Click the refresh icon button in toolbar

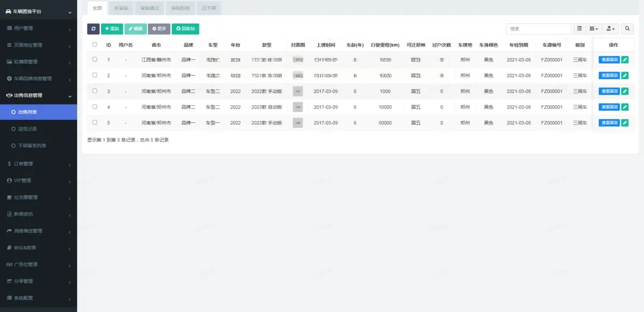[93, 29]
